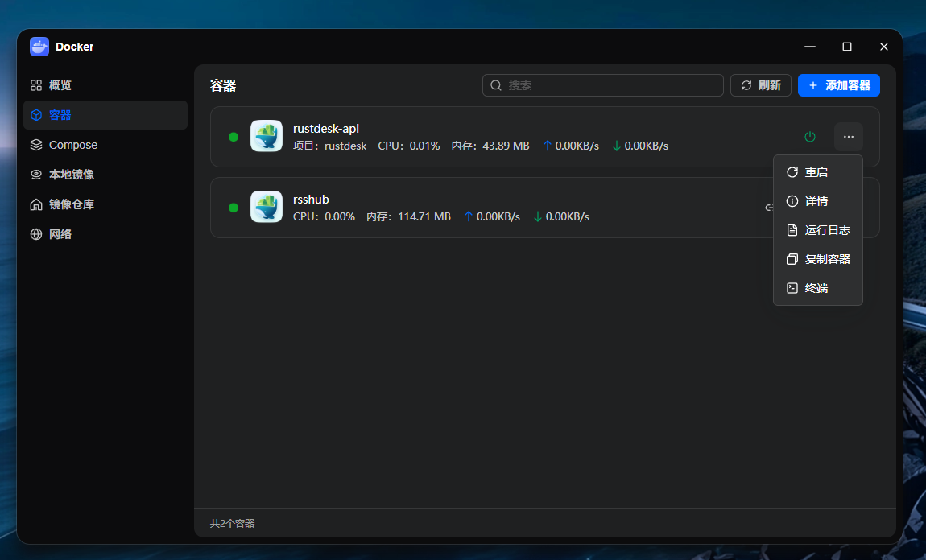This screenshot has height=560, width=926.
Task: Click the 项目：rustdesk project label
Action: [x=329, y=146]
